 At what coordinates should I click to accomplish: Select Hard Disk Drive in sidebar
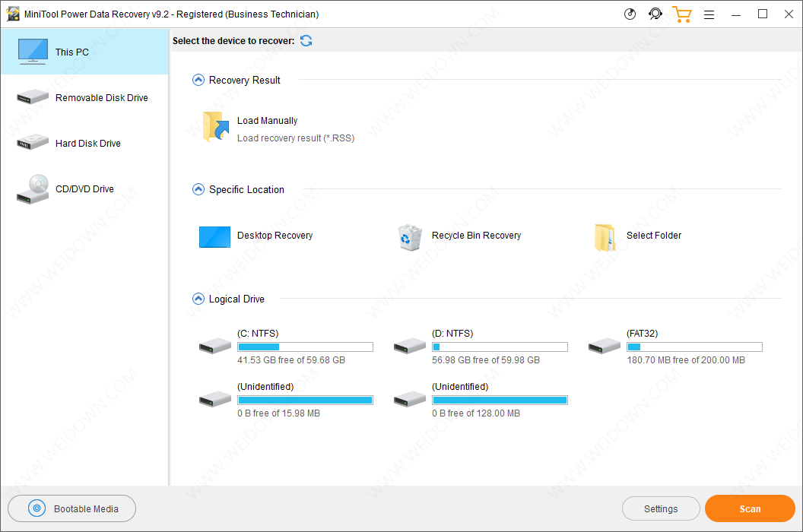tap(84, 143)
